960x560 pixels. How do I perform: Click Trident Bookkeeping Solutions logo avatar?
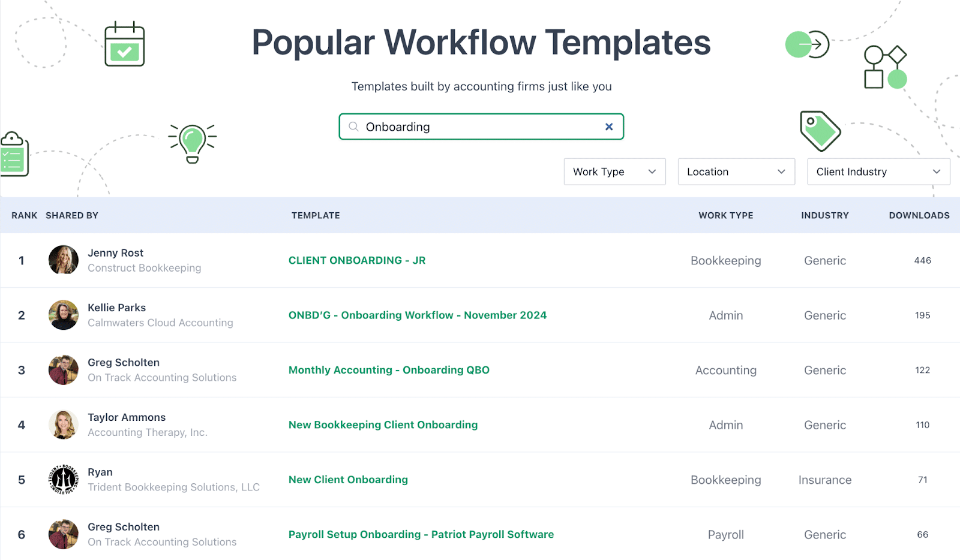click(63, 479)
